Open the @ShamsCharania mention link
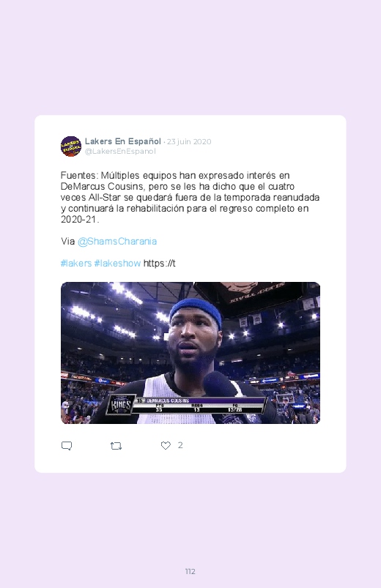This screenshot has width=381, height=588. click(x=117, y=241)
